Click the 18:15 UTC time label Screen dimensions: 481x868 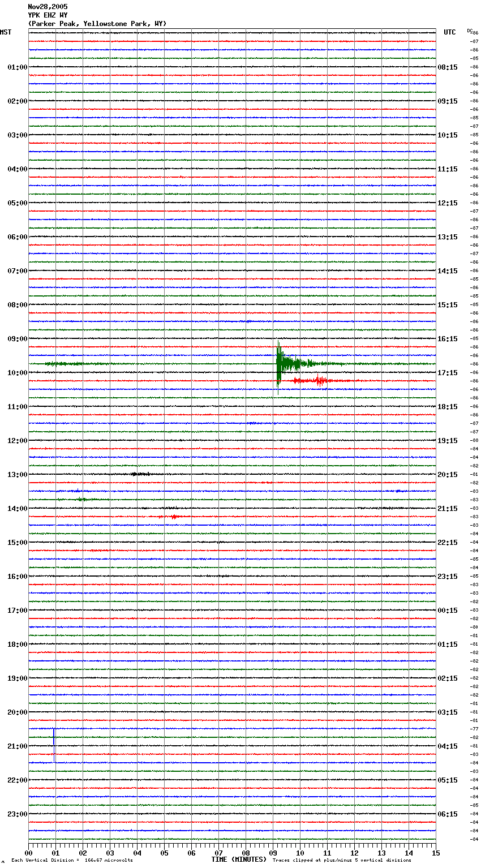pyautogui.click(x=448, y=407)
